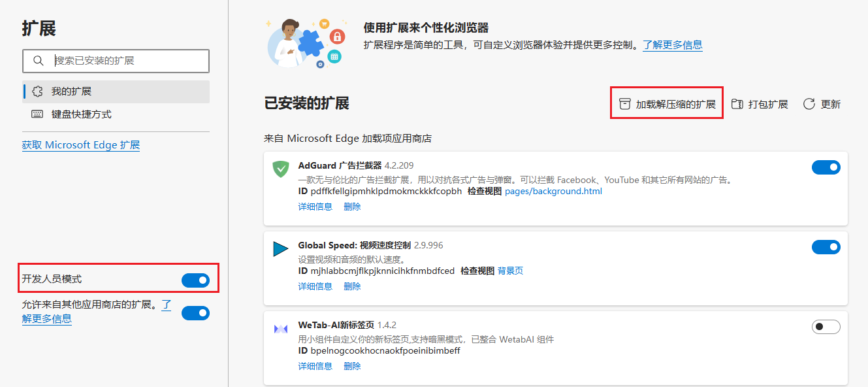
Task: Open 键盘快捷方式 in the sidebar
Action: (x=116, y=114)
